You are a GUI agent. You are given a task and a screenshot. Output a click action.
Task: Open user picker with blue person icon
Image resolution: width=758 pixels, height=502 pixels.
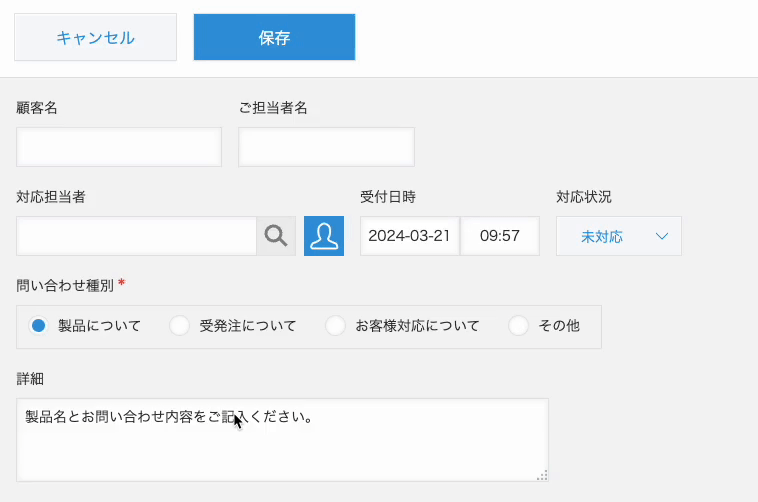click(x=324, y=236)
